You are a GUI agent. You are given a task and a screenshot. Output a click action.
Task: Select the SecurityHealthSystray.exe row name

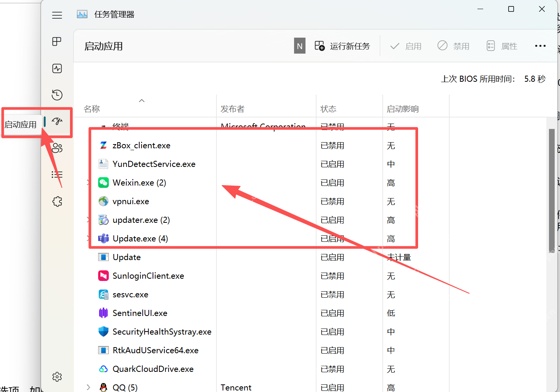[162, 332]
